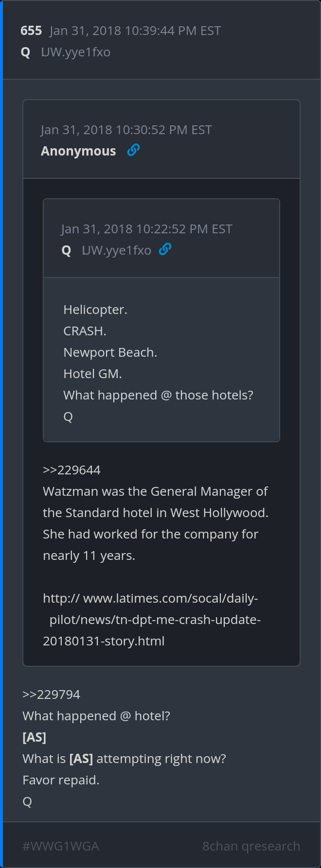
Task: Click the Q name in the nested quote
Action: 67,250
